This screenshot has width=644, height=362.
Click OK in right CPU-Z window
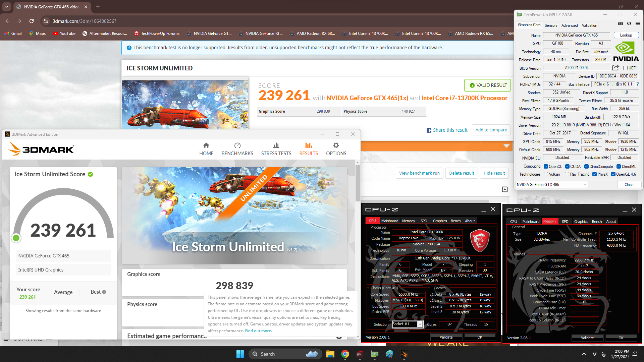[x=621, y=338]
